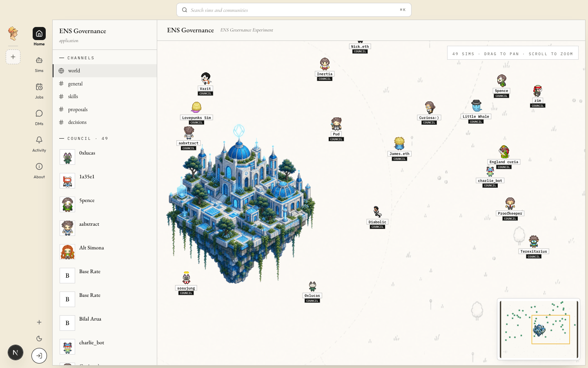Select the world channel
Screen dimensions: 588x368
coord(105,71)
